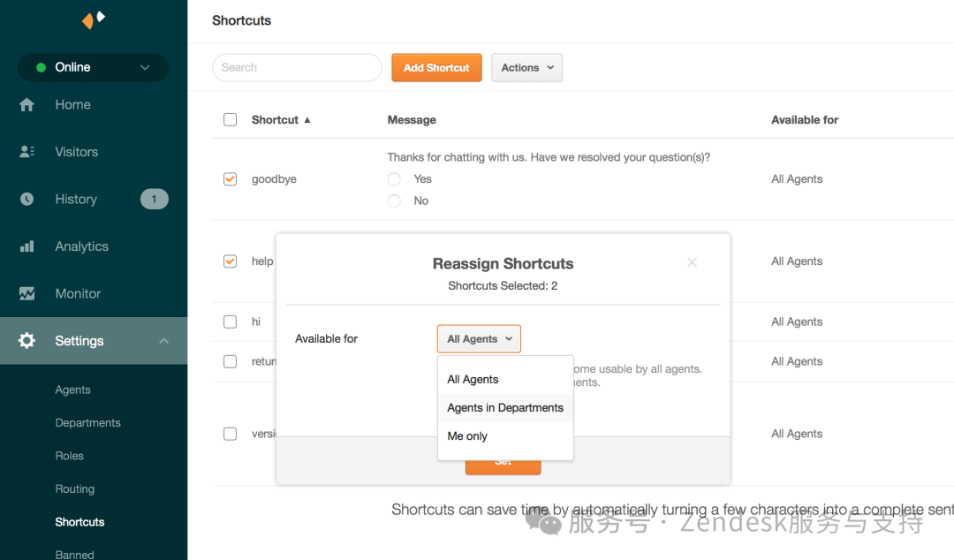
Task: Click the Monitor graph icon
Action: point(27,294)
